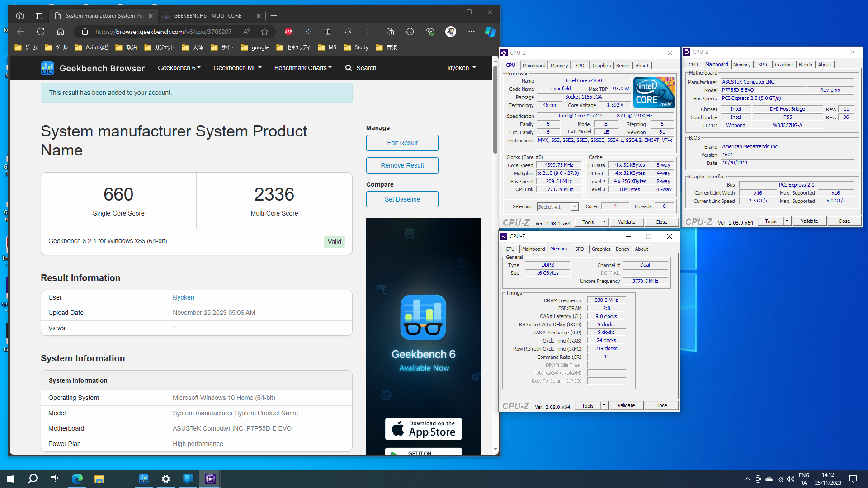Viewport: 868px width, 488px height.
Task: Click the Set Baseline button
Action: [402, 199]
